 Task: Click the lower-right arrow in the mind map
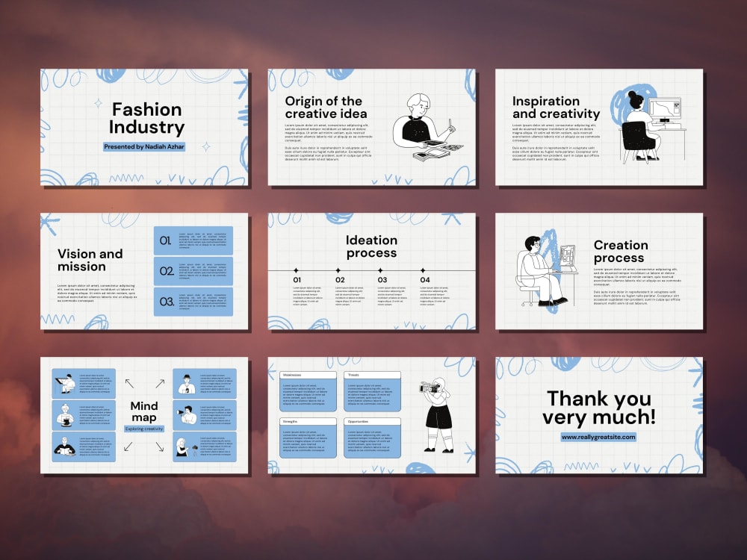(160, 447)
